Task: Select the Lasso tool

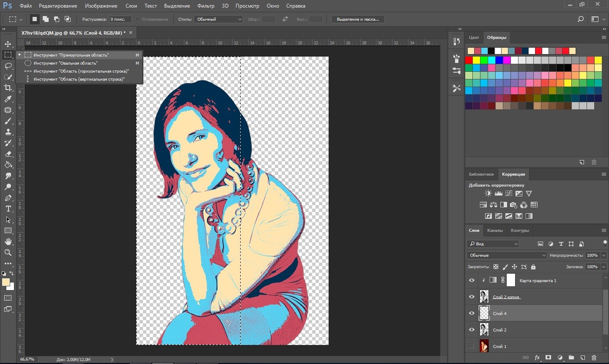Action: 8,66
